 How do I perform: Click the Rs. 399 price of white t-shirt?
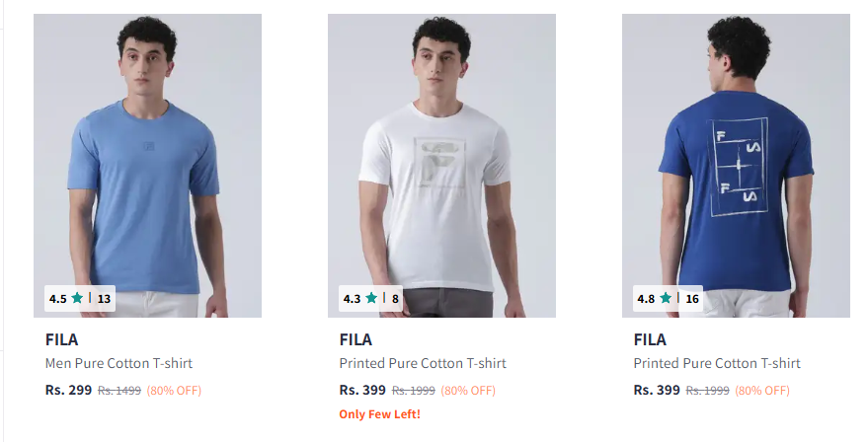click(362, 390)
